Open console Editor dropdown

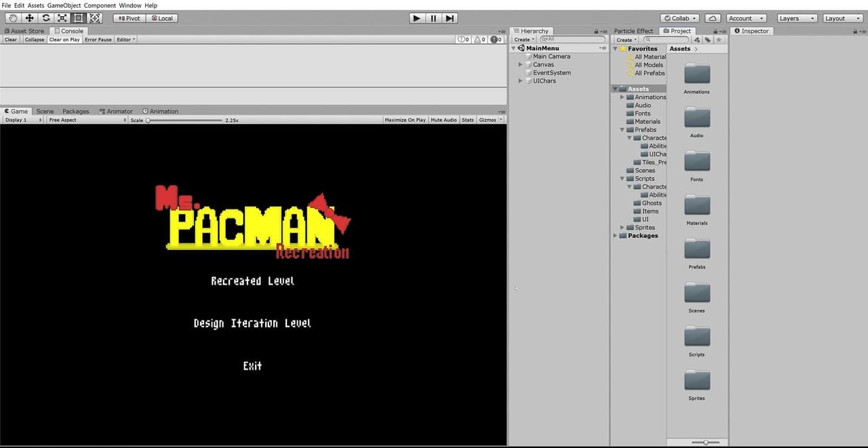click(x=126, y=39)
